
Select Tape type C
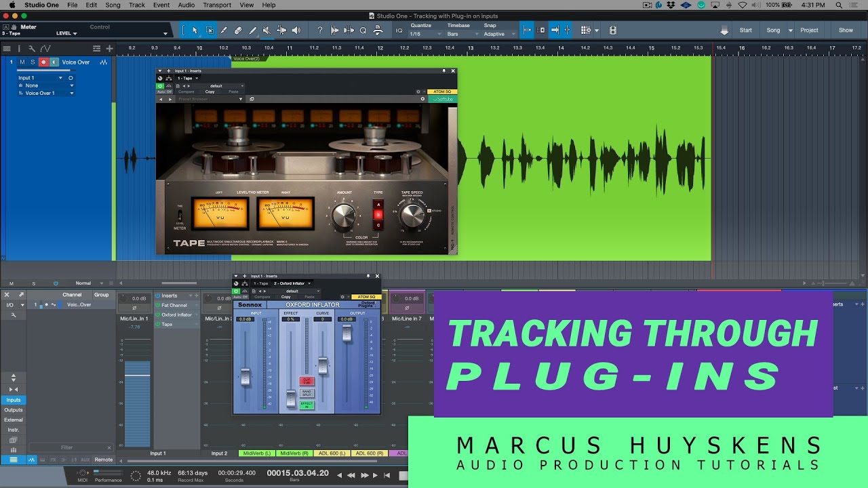click(x=378, y=225)
